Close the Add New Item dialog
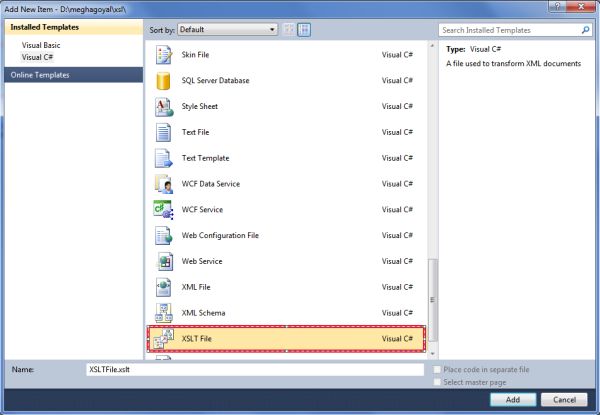The width and height of the screenshot is (600, 415). 581,6
